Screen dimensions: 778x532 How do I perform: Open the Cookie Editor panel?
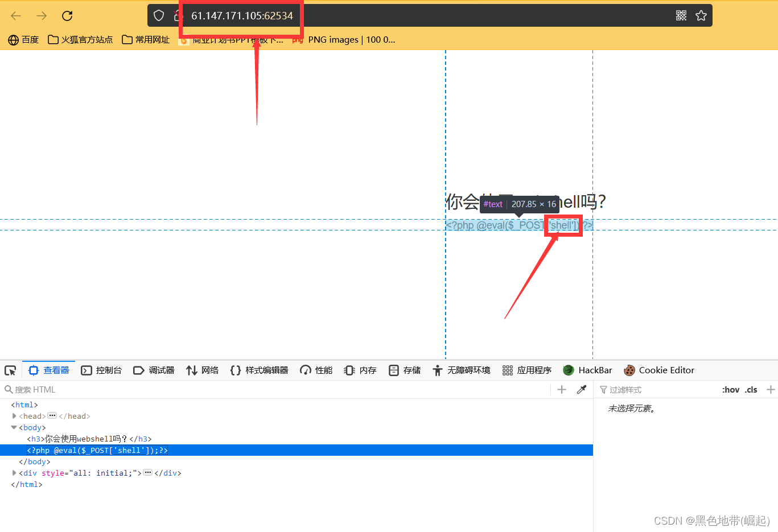659,370
